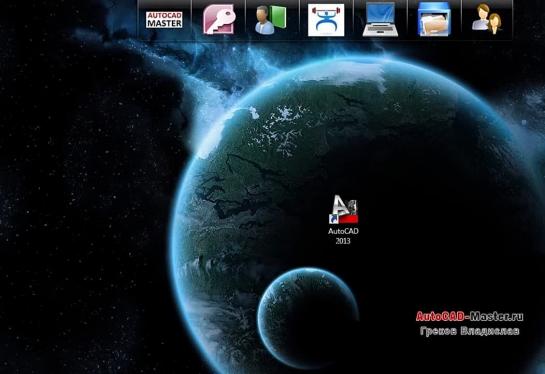Click the weightlifter figure dock icon
Image resolution: width=545 pixels, height=374 pixels.
326,20
